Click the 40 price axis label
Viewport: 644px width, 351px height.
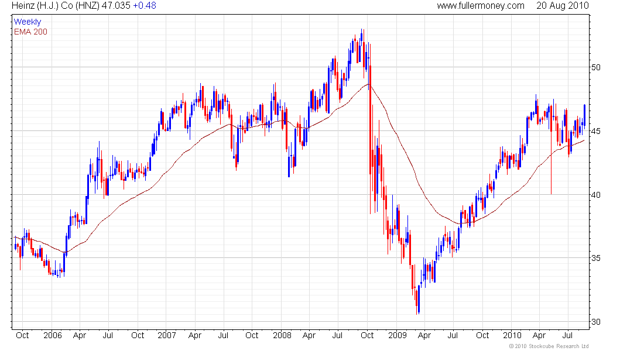(595, 195)
